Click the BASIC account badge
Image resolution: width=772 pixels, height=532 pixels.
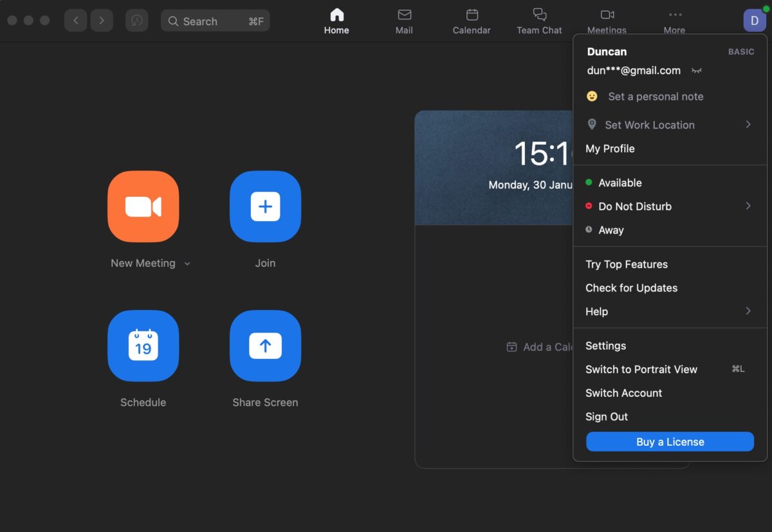tap(741, 52)
